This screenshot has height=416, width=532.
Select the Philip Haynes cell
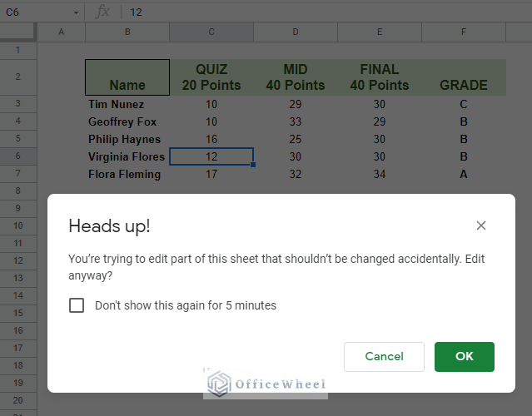pyautogui.click(x=127, y=139)
